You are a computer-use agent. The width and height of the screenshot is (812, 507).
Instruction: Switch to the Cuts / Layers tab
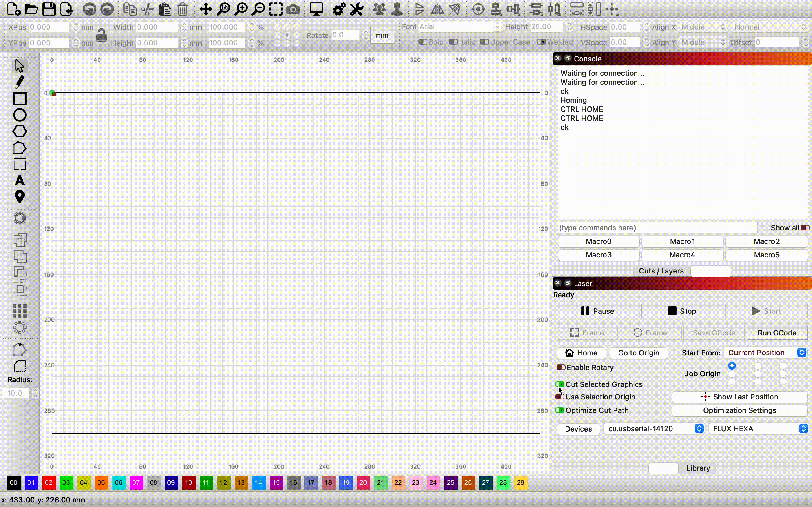click(661, 271)
